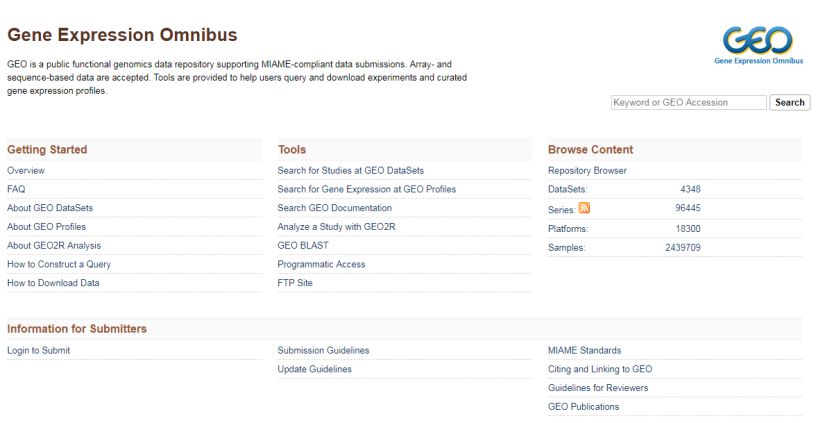The width and height of the screenshot is (817, 423).
Task: Click the GEO logo image
Action: click(x=758, y=45)
